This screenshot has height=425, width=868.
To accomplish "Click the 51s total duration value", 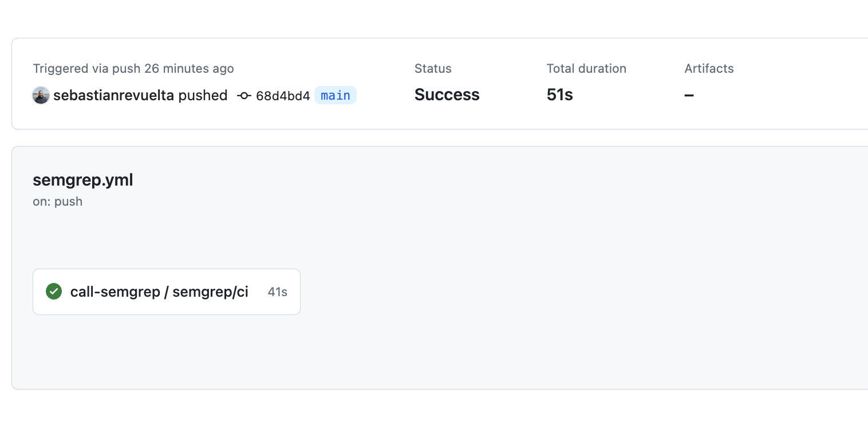I will tap(559, 95).
